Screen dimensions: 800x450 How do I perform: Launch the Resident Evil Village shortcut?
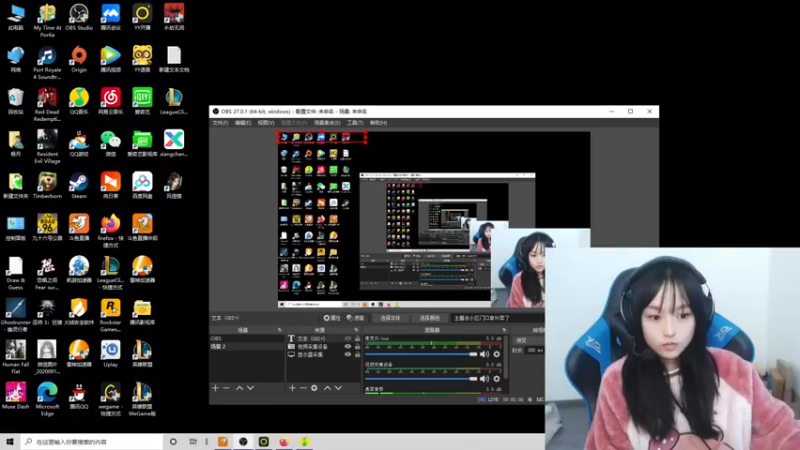click(x=47, y=146)
